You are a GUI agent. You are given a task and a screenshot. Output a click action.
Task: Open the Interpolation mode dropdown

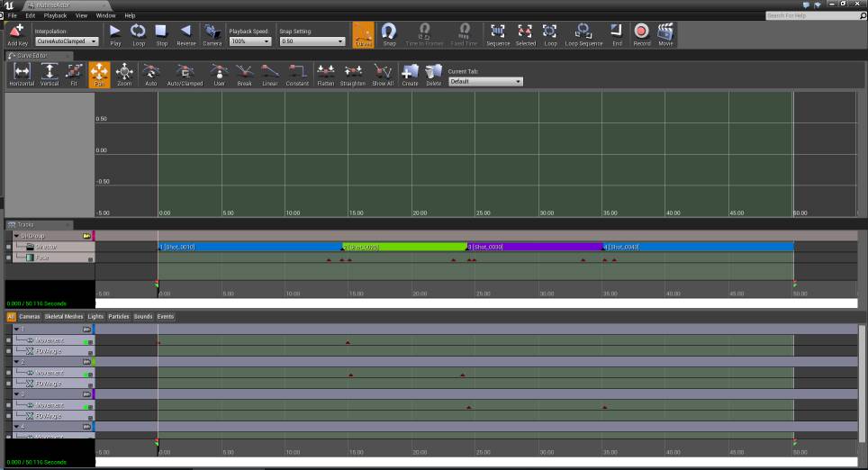[x=67, y=41]
